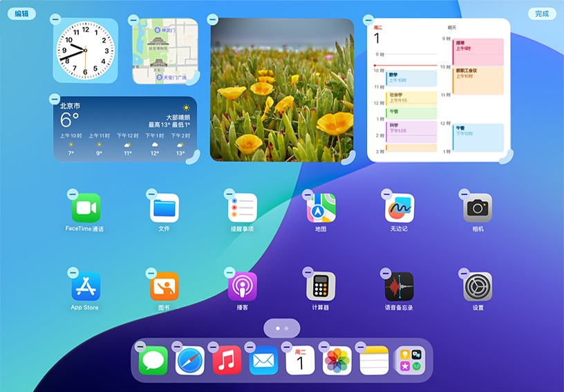Click the resize handle on the photo widget
564x392 pixels.
[350, 158]
